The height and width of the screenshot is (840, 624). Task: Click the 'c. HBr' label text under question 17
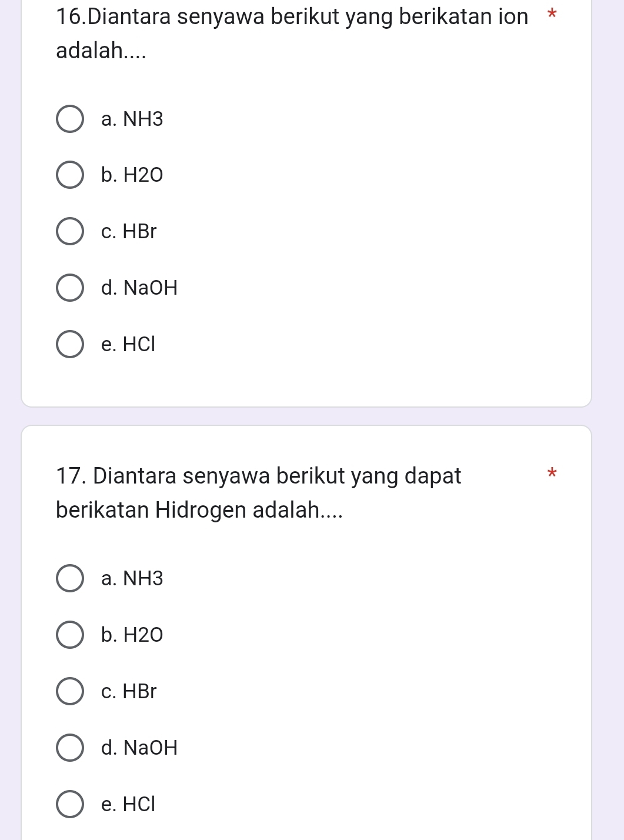point(129,691)
